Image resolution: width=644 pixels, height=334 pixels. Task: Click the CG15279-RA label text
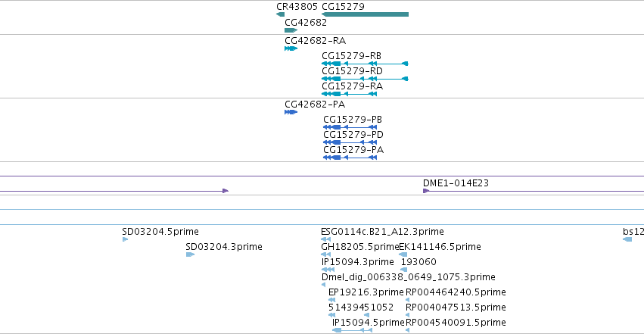352,86
